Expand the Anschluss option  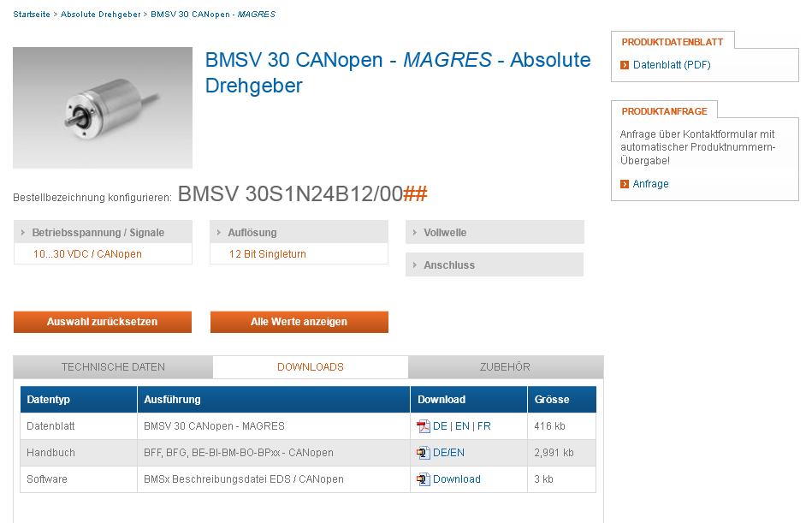[495, 264]
